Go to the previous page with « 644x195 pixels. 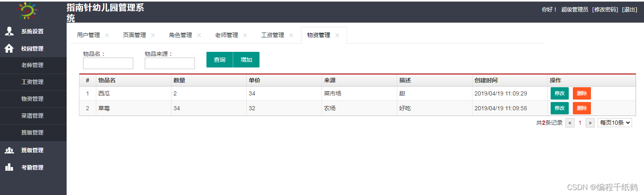[x=570, y=123]
